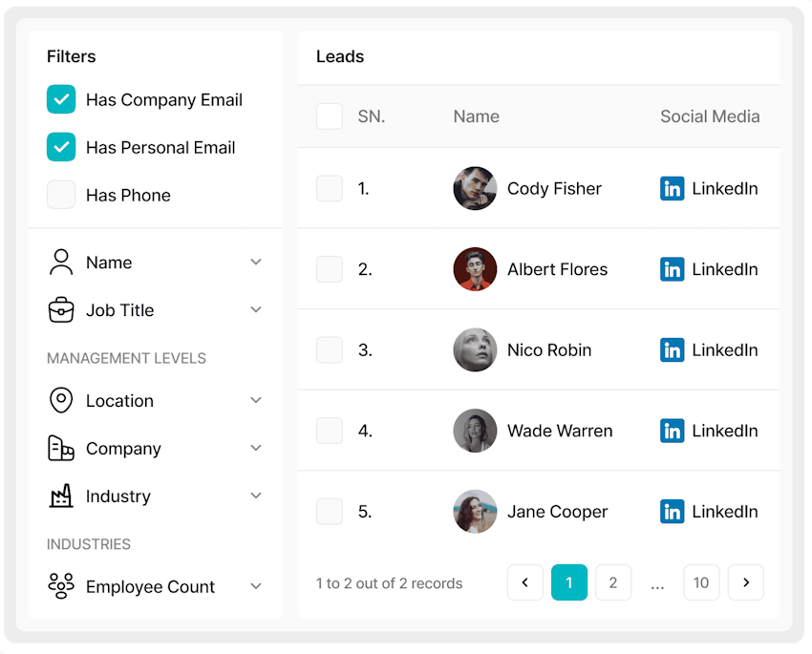
Task: Click the previous page arrow button
Action: pyautogui.click(x=525, y=582)
